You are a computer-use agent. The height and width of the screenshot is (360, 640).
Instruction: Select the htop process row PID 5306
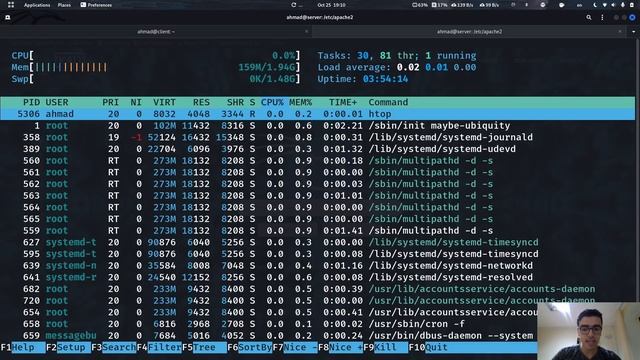pos(318,114)
